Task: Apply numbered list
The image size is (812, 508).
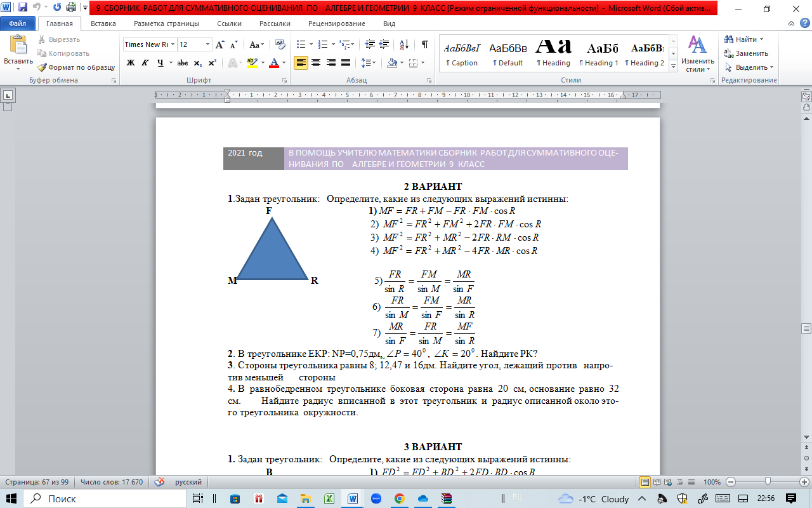Action: (x=322, y=44)
